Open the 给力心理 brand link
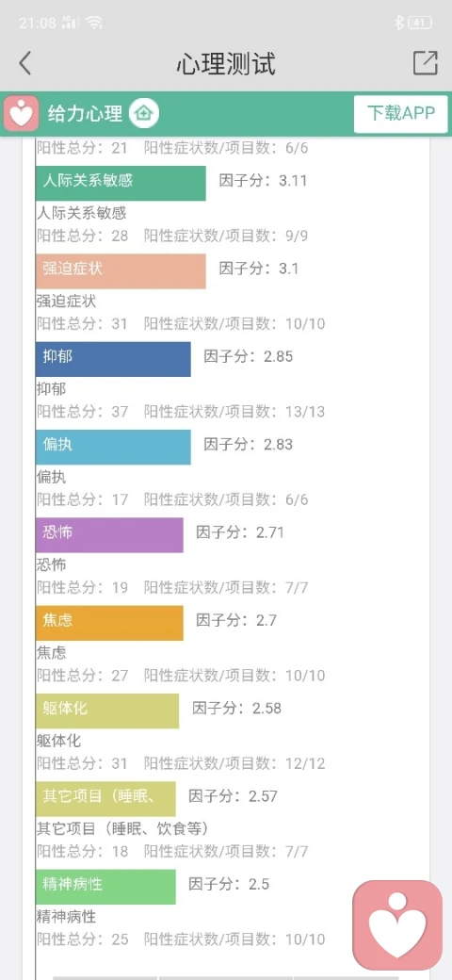 point(85,114)
